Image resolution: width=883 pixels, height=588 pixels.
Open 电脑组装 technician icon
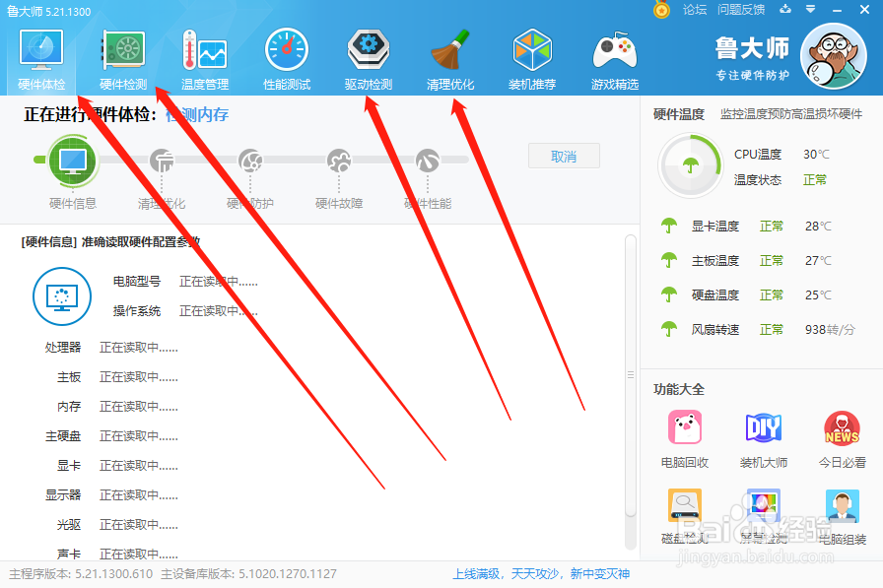842,505
